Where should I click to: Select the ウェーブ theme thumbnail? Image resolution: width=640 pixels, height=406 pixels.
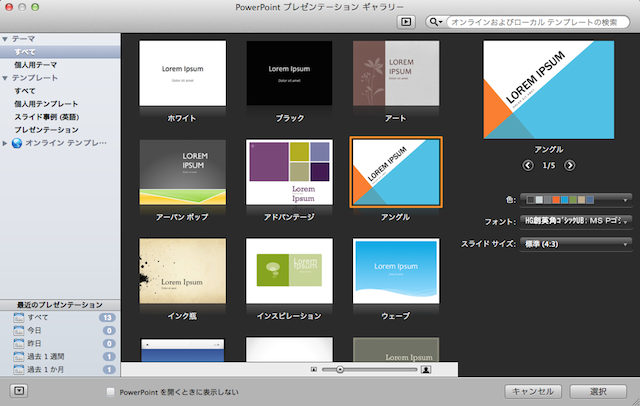pyautogui.click(x=396, y=271)
